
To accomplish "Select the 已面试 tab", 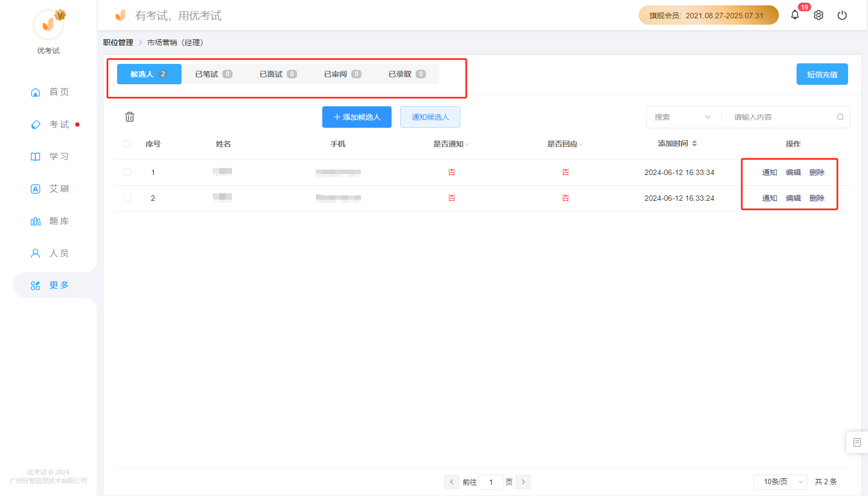I will [278, 74].
